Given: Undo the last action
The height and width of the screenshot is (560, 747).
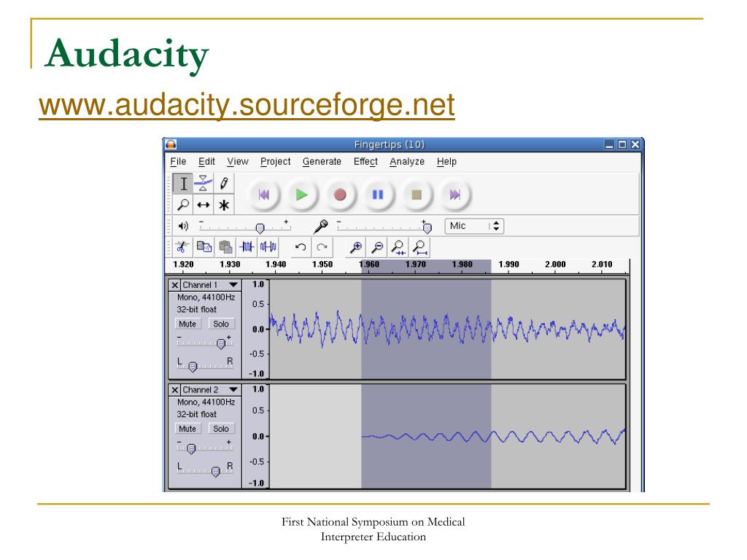Looking at the screenshot, I should (x=300, y=246).
